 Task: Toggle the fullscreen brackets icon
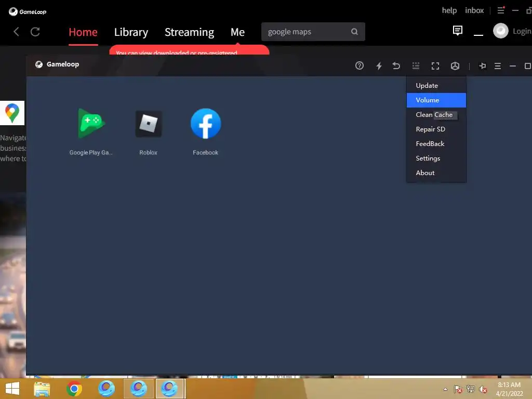(435, 66)
